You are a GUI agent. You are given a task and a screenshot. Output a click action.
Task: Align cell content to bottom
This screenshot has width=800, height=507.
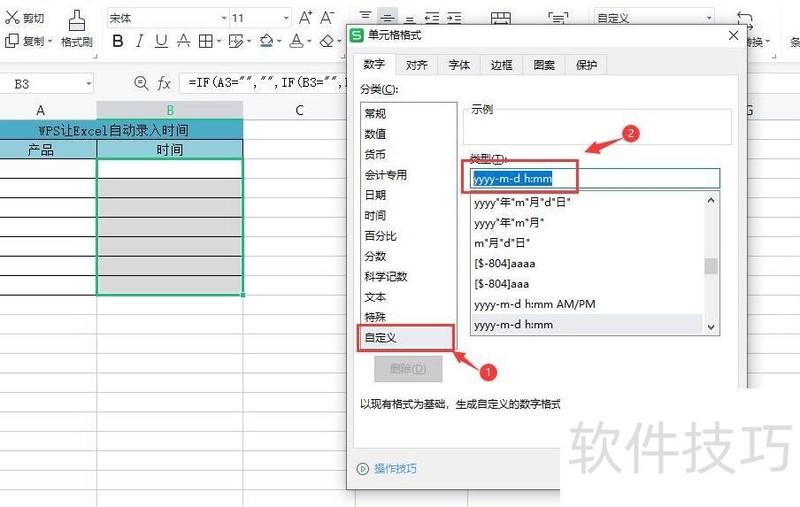(x=409, y=18)
